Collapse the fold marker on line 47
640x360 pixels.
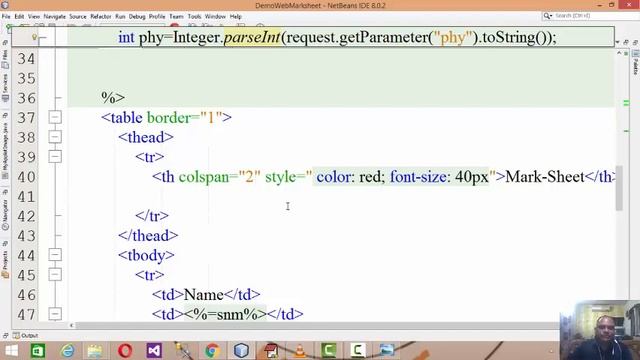pyautogui.click(x=55, y=313)
